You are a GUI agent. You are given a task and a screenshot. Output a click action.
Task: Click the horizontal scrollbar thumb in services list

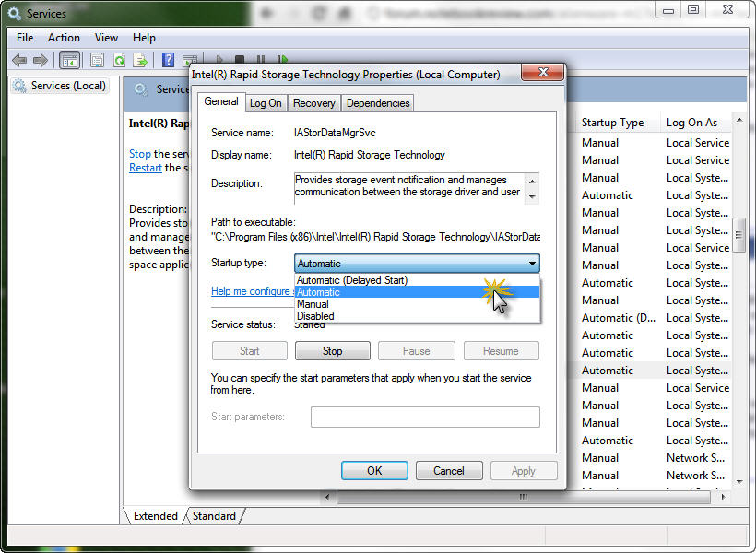click(524, 497)
